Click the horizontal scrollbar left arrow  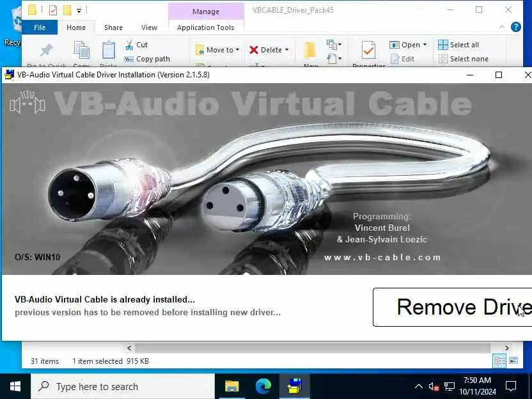point(129,348)
